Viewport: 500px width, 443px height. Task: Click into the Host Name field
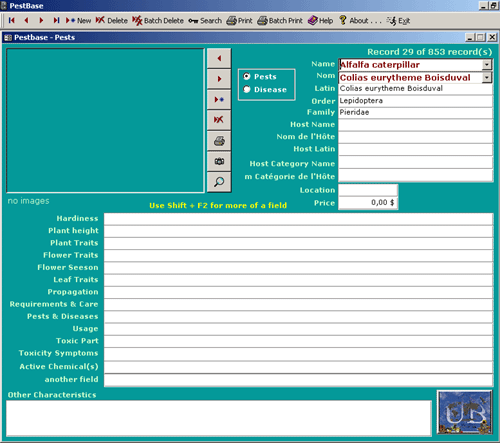415,125
